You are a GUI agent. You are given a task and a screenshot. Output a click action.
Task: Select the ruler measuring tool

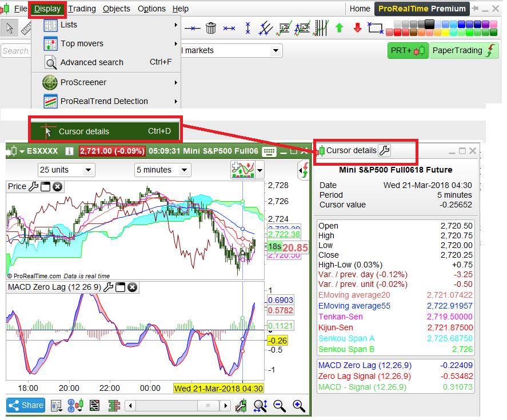26,28
